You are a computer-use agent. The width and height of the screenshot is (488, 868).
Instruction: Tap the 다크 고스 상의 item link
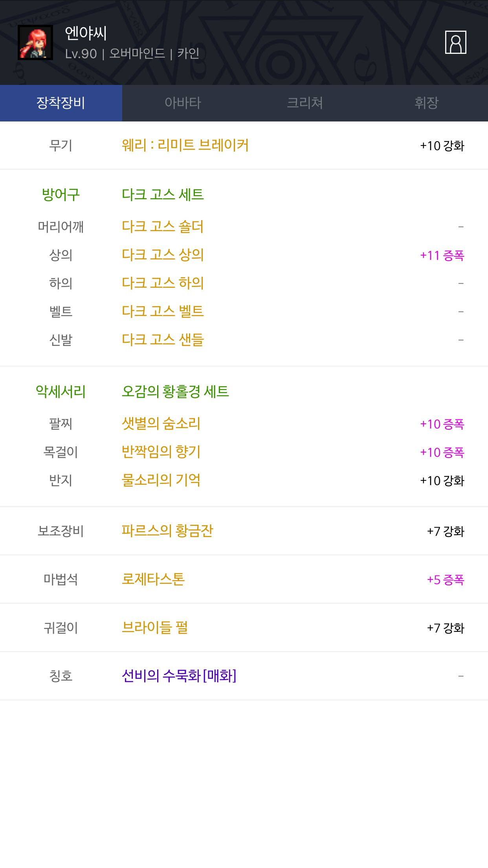(163, 255)
